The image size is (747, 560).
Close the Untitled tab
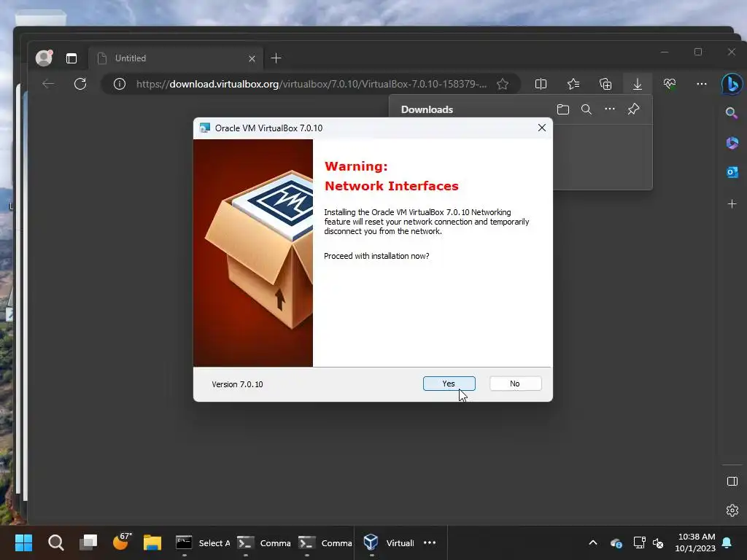pyautogui.click(x=252, y=58)
